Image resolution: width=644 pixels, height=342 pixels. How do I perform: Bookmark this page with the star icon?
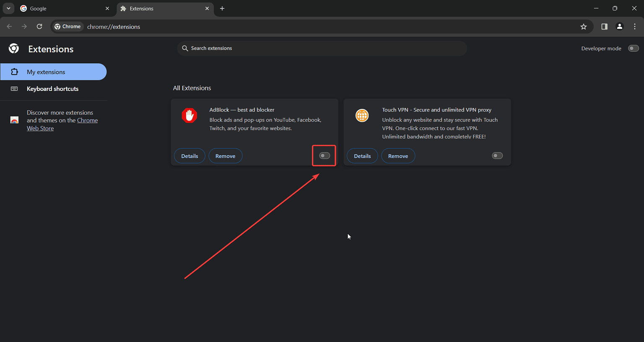click(x=583, y=26)
